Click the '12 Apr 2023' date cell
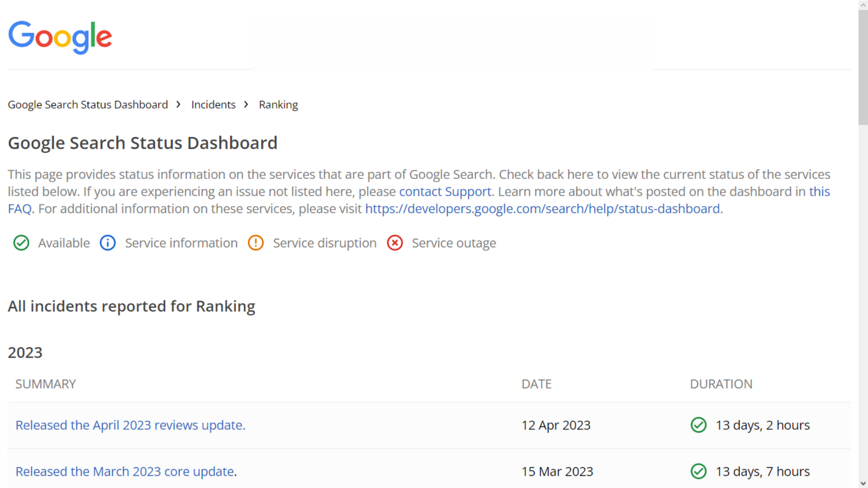Viewport: 868px width, 488px height. point(556,425)
